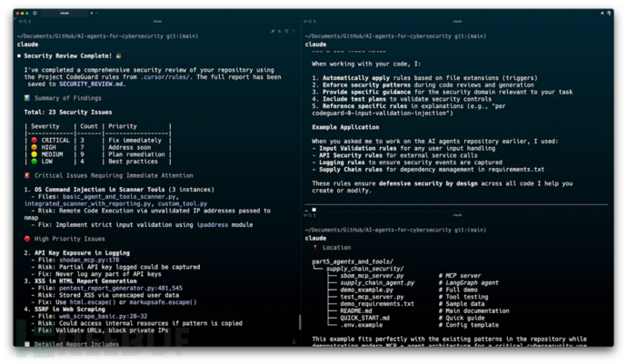
Task: Open pentest_report_generator.py:481,545 link
Action: pos(121,288)
